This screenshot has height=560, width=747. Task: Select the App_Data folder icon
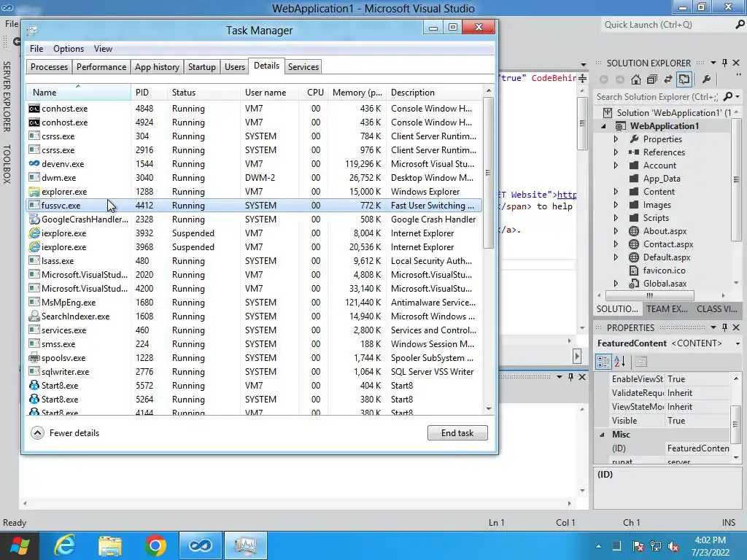[634, 179]
